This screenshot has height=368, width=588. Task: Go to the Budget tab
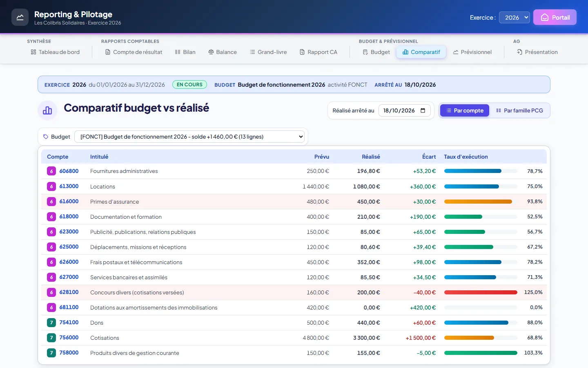click(x=376, y=52)
